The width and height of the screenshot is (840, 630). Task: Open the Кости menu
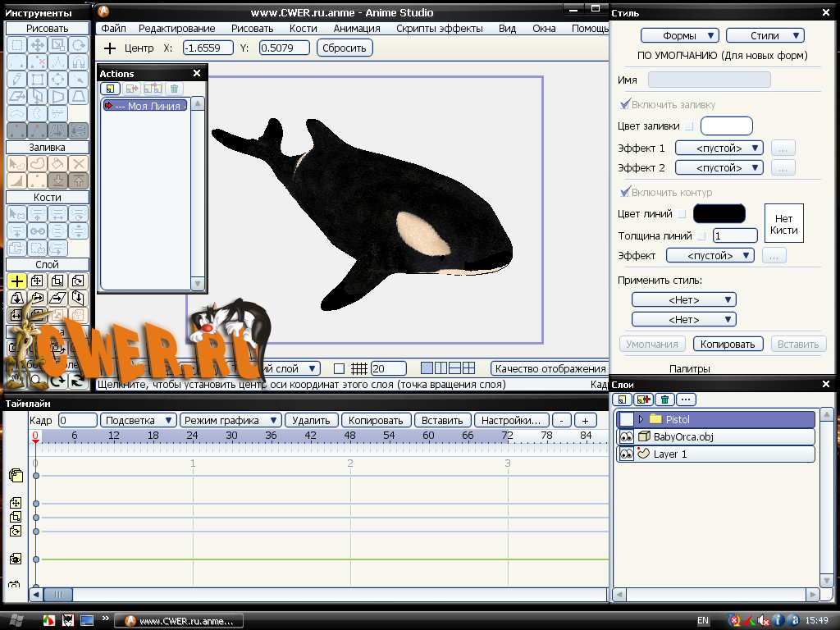tap(303, 28)
